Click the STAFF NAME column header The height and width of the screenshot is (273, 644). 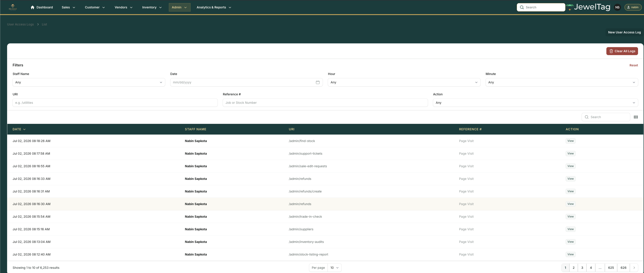[x=195, y=129]
